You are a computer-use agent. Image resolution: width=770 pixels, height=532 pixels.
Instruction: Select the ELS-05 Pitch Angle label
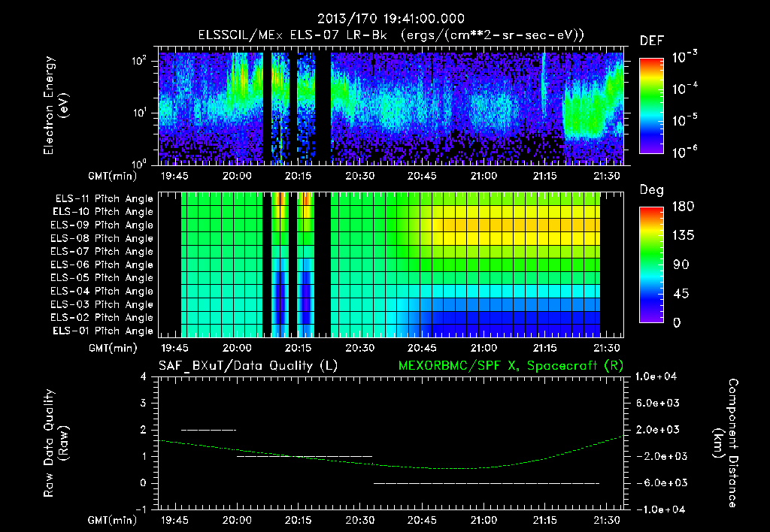point(102,278)
